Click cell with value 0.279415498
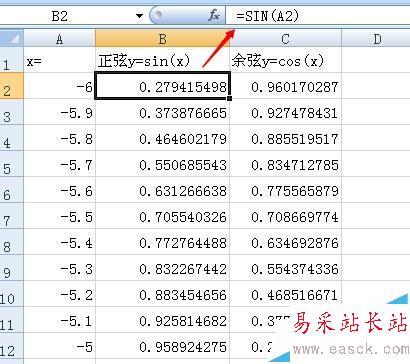This screenshot has width=410, height=364. click(x=162, y=86)
